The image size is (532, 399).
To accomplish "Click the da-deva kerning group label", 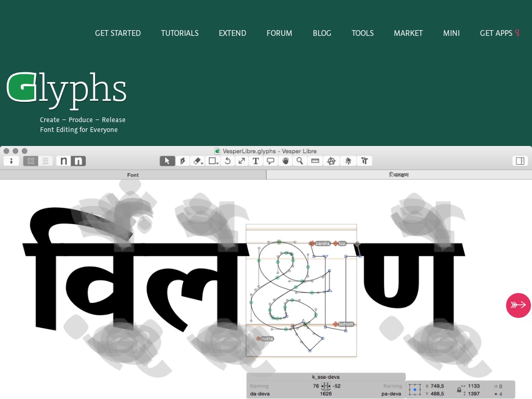I will coord(260,394).
